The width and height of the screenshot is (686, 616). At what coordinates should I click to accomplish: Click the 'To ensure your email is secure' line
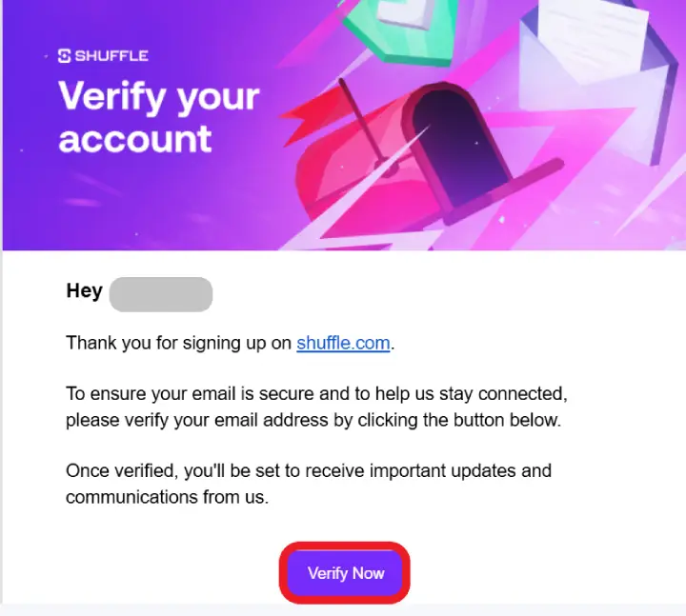coord(316,393)
